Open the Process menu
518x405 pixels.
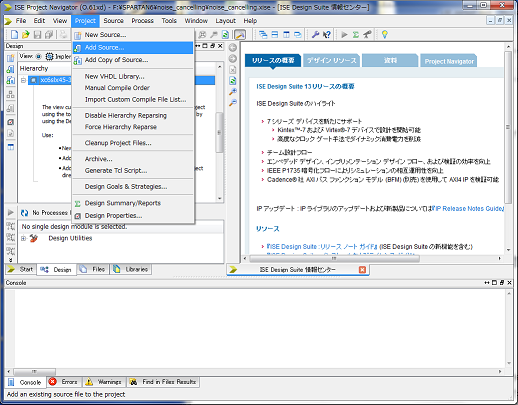pos(142,21)
